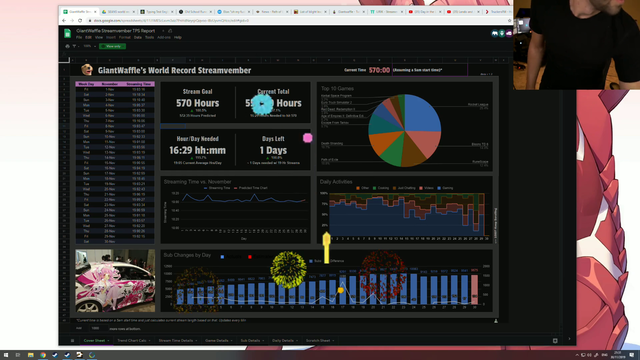Click the browser forward arrow
The width and height of the screenshot is (640, 360).
72,20
